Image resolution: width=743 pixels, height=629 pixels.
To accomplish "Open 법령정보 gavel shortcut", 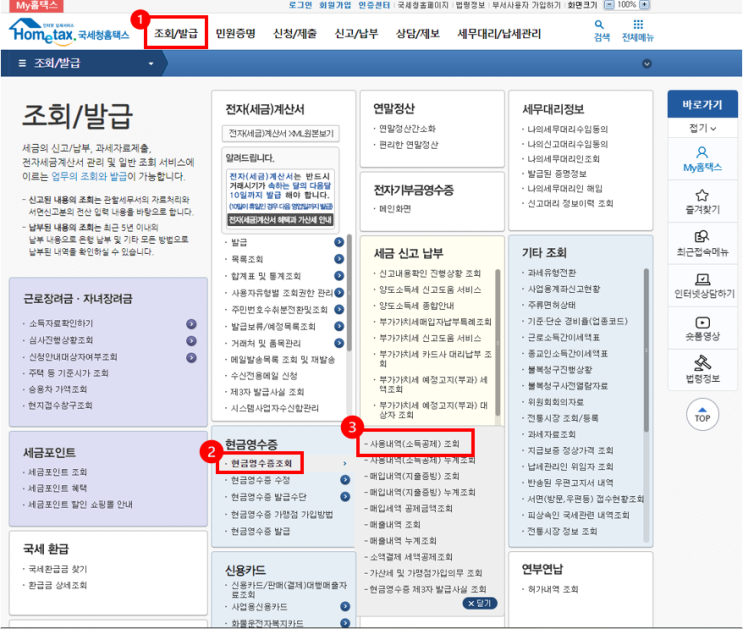I will [702, 369].
